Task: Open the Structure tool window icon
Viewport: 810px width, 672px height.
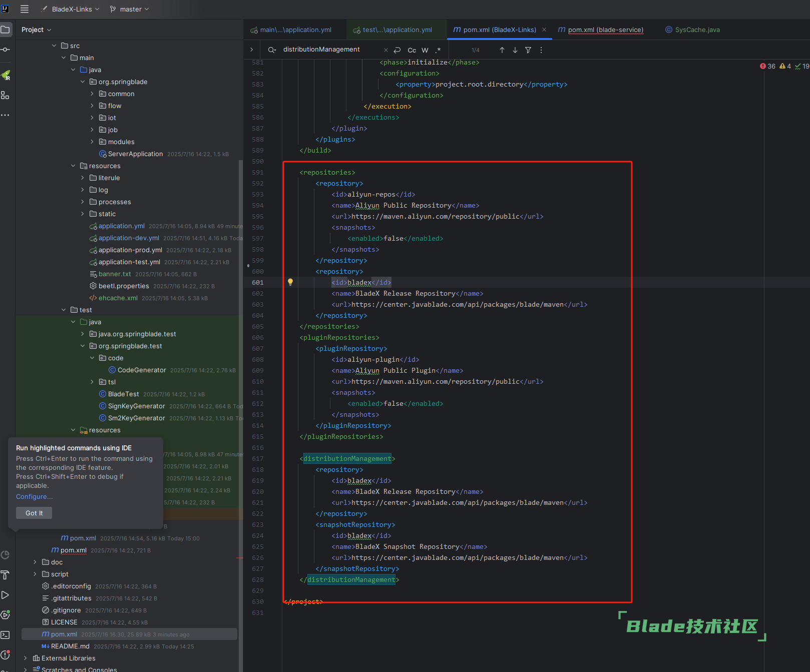Action: click(x=6, y=95)
